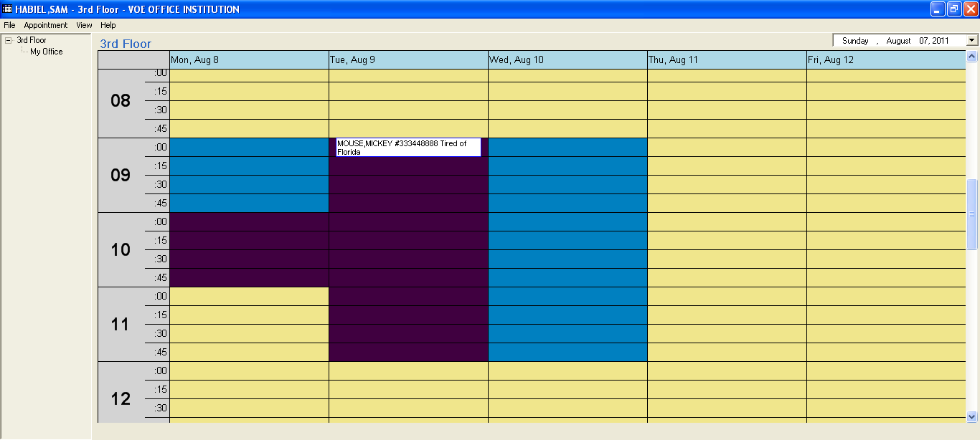
Task: Click the 10 hour label
Action: 121,250
